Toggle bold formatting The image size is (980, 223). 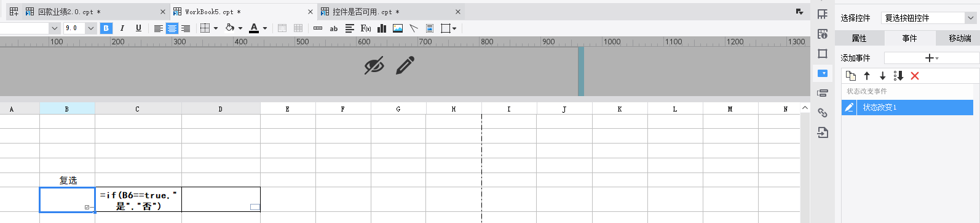pyautogui.click(x=106, y=28)
